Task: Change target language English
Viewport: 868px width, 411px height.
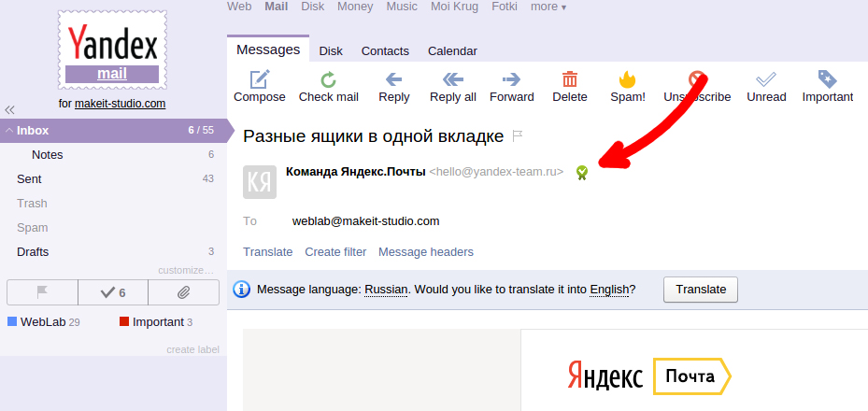Action: [609, 290]
